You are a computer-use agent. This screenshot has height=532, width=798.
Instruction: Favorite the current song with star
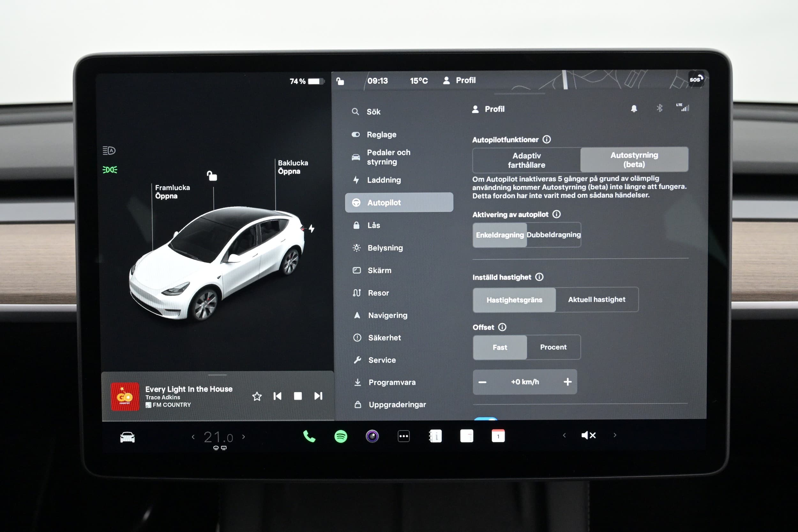[x=257, y=396]
